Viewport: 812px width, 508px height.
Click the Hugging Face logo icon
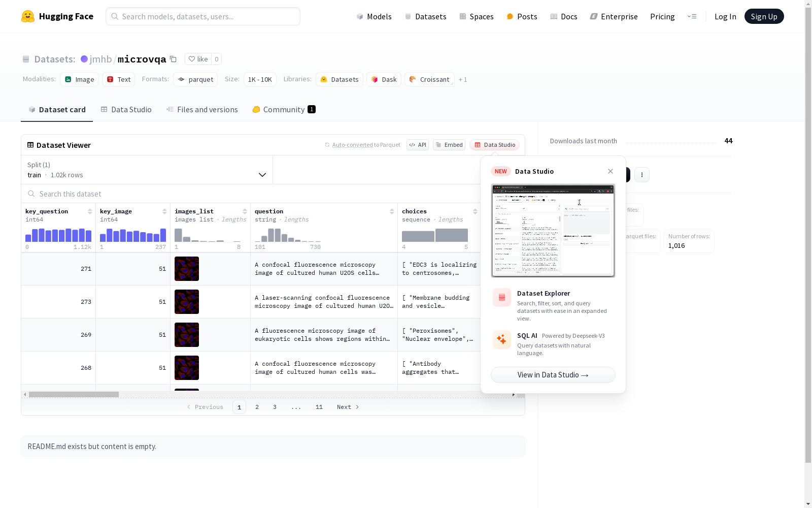click(28, 16)
